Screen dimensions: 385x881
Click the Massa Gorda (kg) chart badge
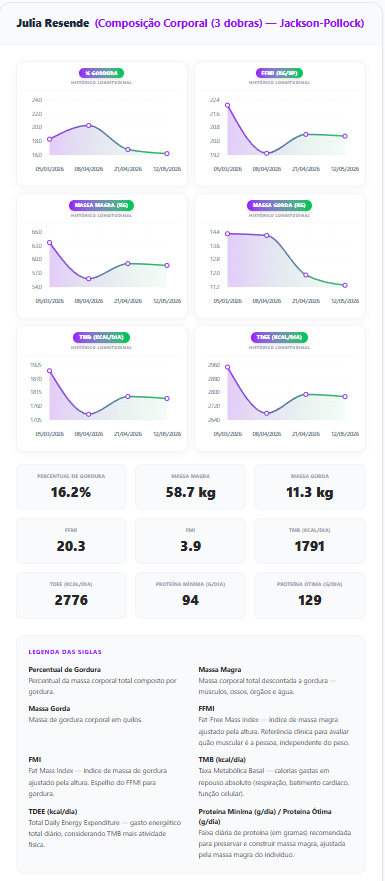click(x=279, y=205)
